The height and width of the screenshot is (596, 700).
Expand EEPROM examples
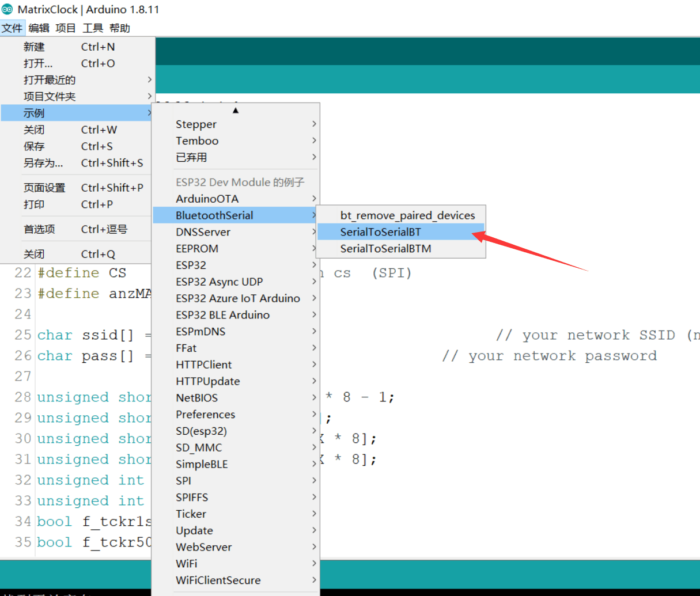point(236,249)
